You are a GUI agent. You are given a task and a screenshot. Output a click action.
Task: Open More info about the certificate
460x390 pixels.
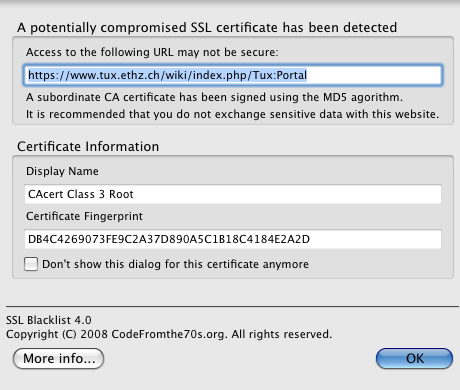tap(59, 359)
